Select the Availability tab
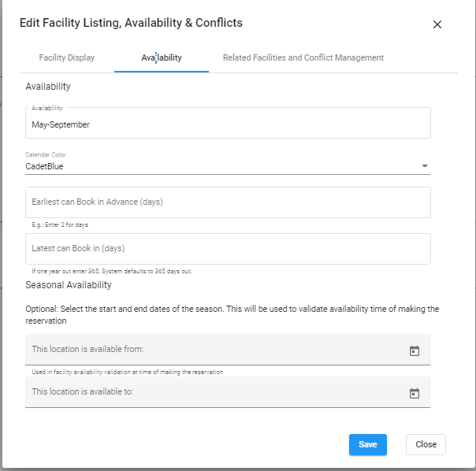 tap(162, 57)
